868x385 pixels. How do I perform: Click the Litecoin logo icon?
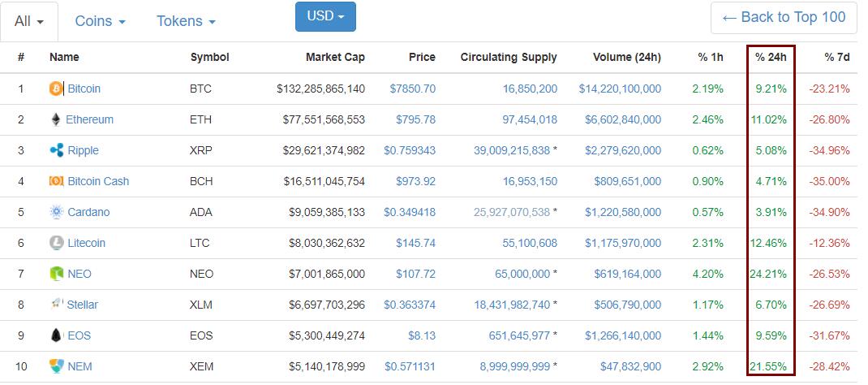coord(56,243)
